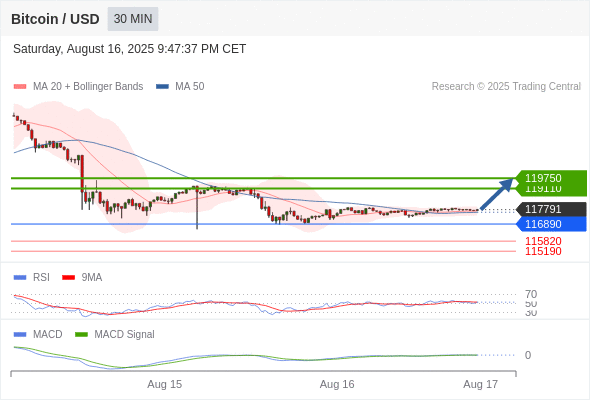Viewport: 590px width, 400px height.
Task: Select the 117791 current price tag
Action: point(551,209)
